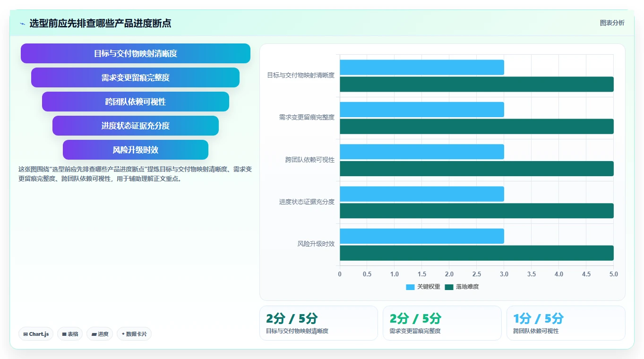Click the page title 选型前应先排查哪些产品进度断点
Viewport: 644px width, 359px height.
100,23
